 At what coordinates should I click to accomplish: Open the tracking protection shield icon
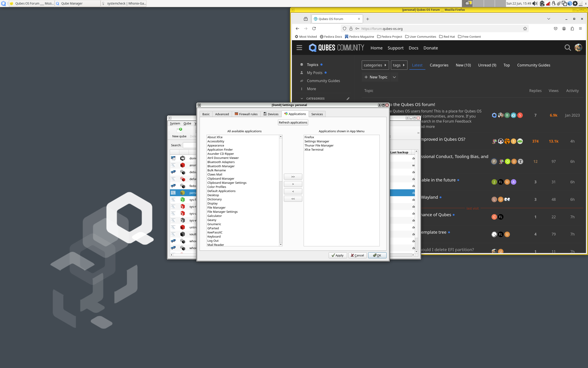(344, 29)
